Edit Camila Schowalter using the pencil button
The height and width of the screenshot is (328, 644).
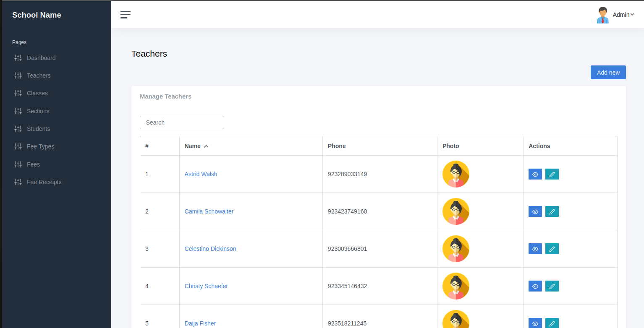pyautogui.click(x=552, y=211)
